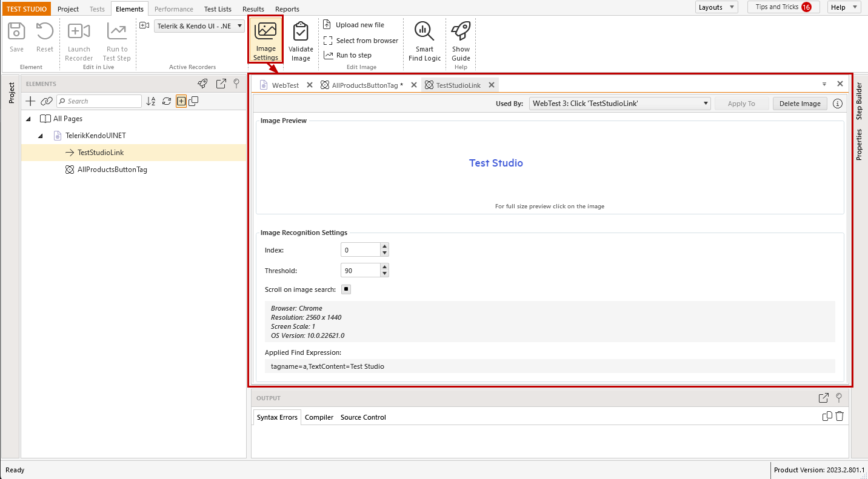Add a new element with the plus icon

(x=30, y=101)
